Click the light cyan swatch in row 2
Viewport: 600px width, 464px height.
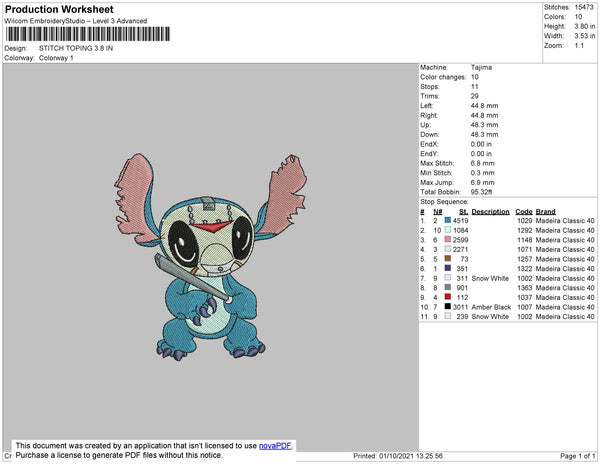[448, 230]
